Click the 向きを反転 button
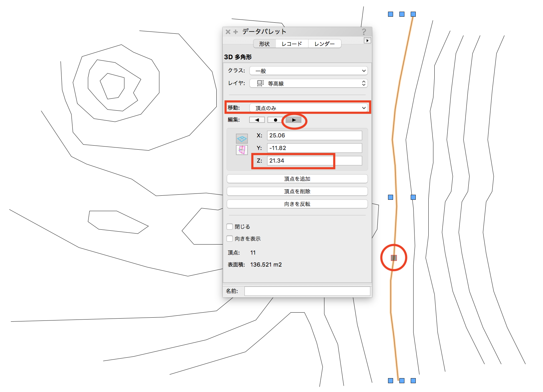This screenshot has width=543, height=392. pyautogui.click(x=297, y=204)
